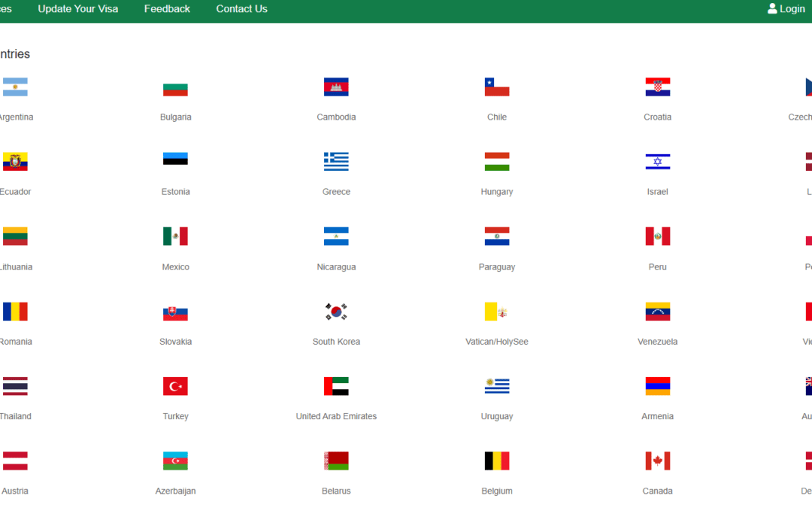Screen dimensions: 812x508
Task: Select the Nicaragua label
Action: (336, 267)
